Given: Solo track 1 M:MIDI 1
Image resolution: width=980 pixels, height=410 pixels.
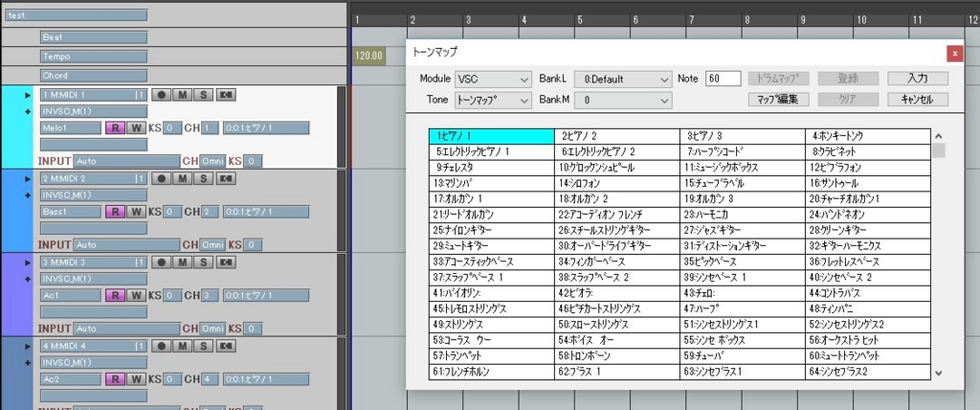Looking at the screenshot, I should click(x=203, y=95).
